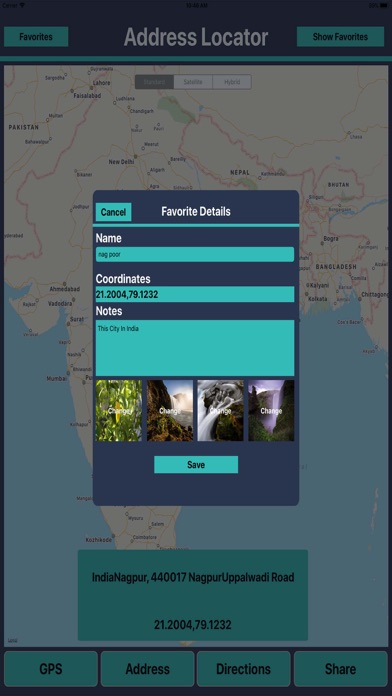Click 'BANGLADESH' label on map

[x=336, y=267]
